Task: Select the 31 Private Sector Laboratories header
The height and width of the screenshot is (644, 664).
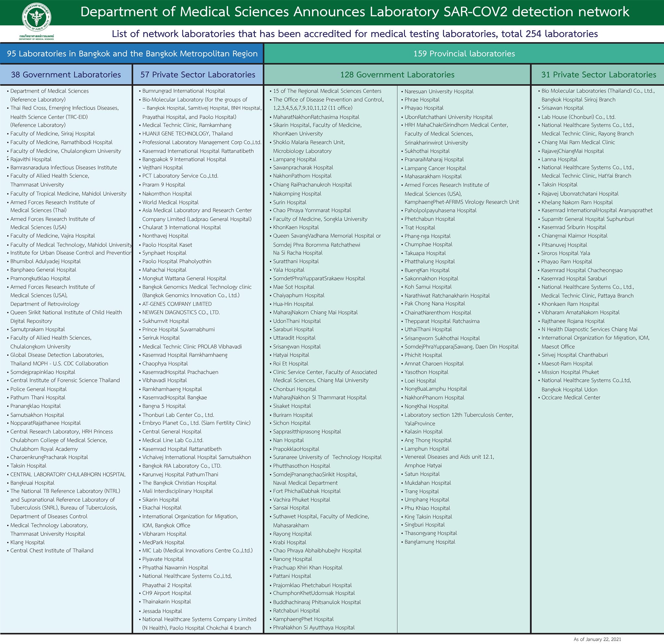Action: [598, 75]
